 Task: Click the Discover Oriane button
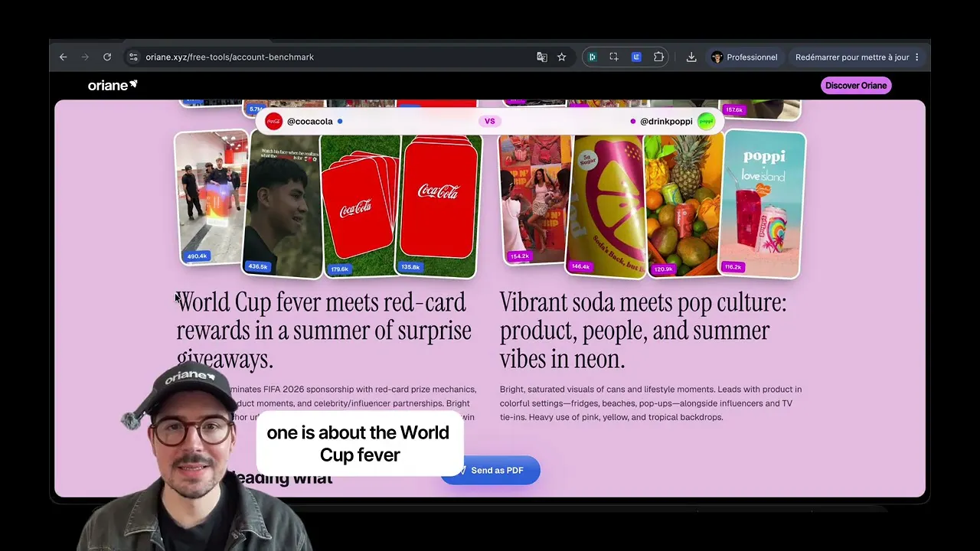[x=856, y=86]
